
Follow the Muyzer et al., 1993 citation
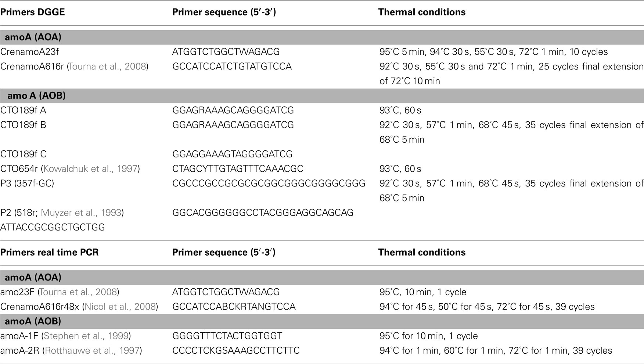pyautogui.click(x=81, y=213)
